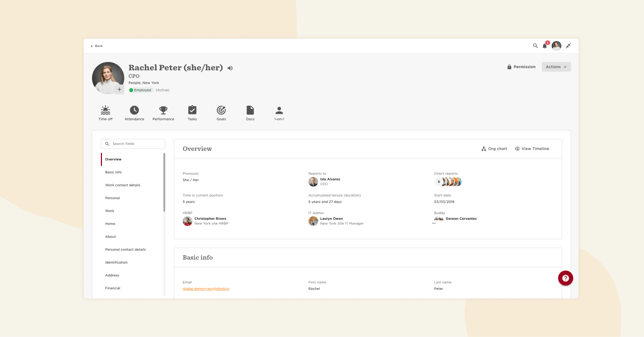Open Performance via the trophy icon
This screenshot has width=644, height=337.
163,111
